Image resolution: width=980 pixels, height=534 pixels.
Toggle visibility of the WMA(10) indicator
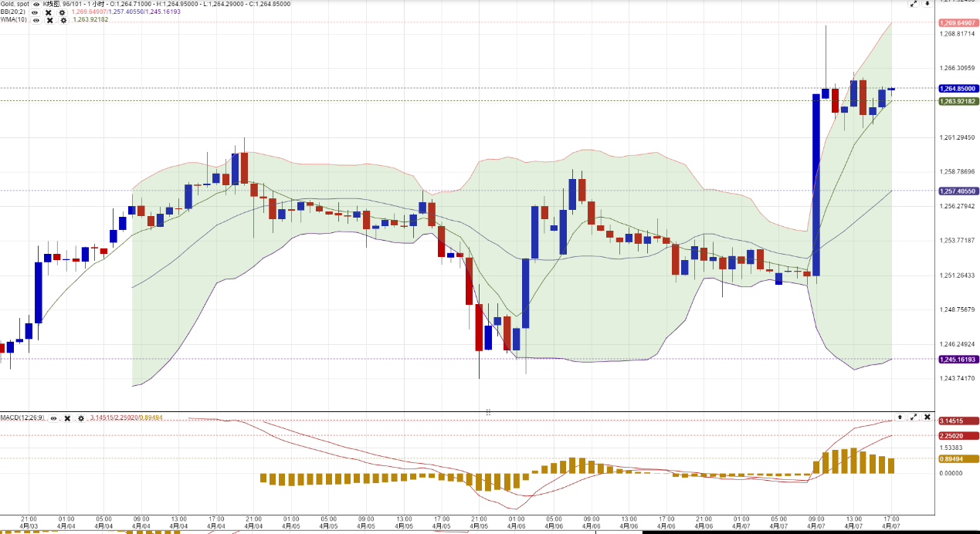[x=36, y=20]
